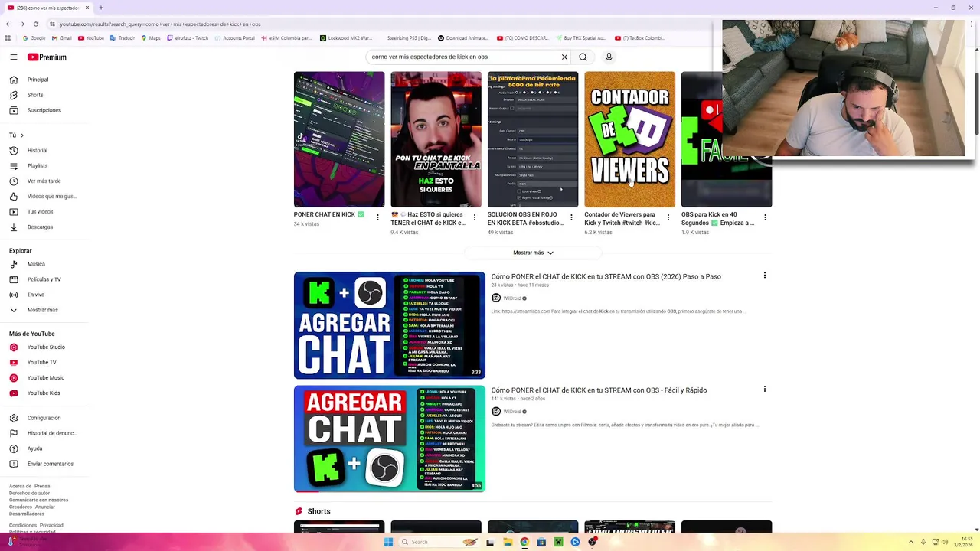Open File Explorer from taskbar
Viewport: 980px width, 551px height.
click(x=508, y=542)
